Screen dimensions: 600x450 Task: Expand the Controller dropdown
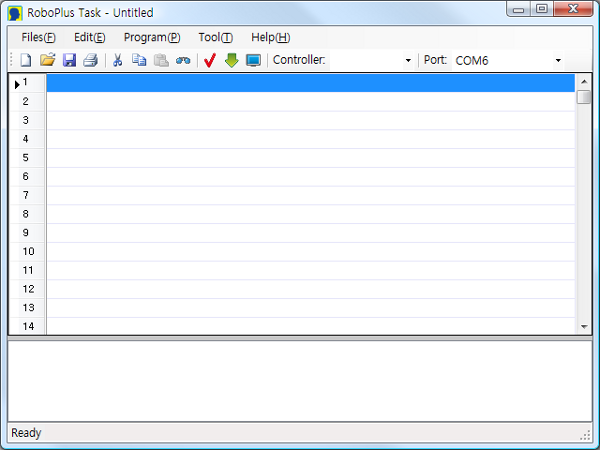coord(408,60)
